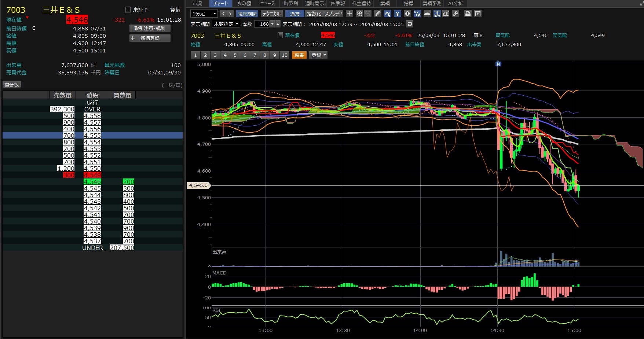The width and height of the screenshot is (644, 339).
Task: Print the chart with printer icon
Action: pos(468,14)
